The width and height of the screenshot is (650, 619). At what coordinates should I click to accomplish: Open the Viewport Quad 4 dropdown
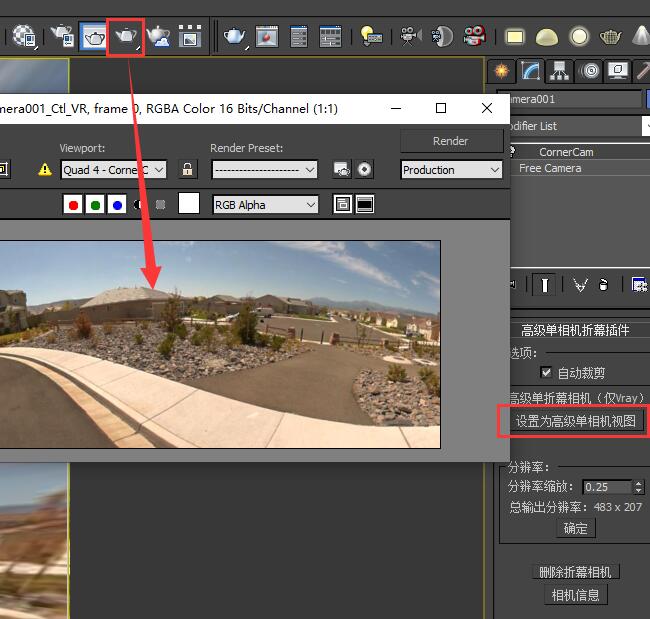click(113, 170)
